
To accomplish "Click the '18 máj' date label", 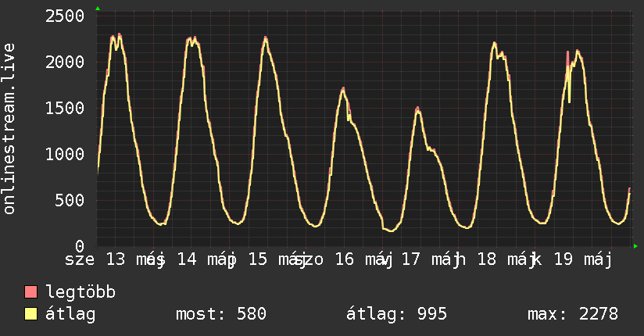I will [507, 259].
